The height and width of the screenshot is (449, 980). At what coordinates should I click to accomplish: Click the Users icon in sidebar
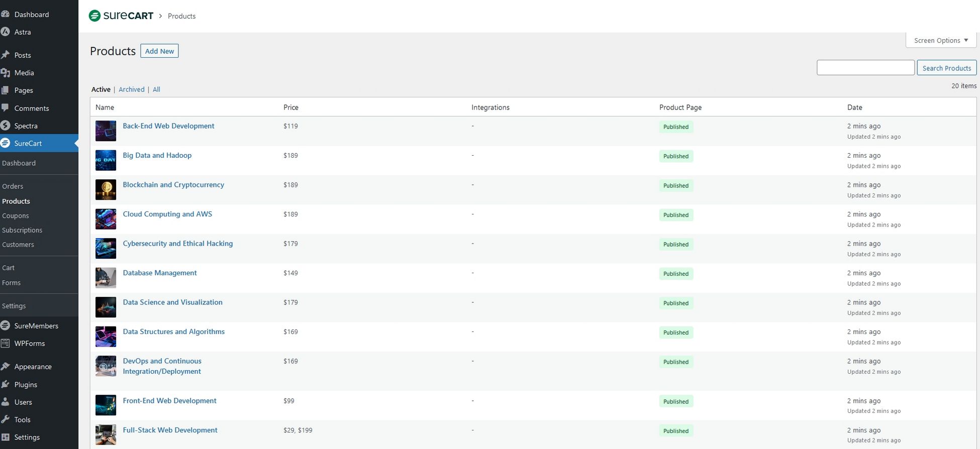6,402
